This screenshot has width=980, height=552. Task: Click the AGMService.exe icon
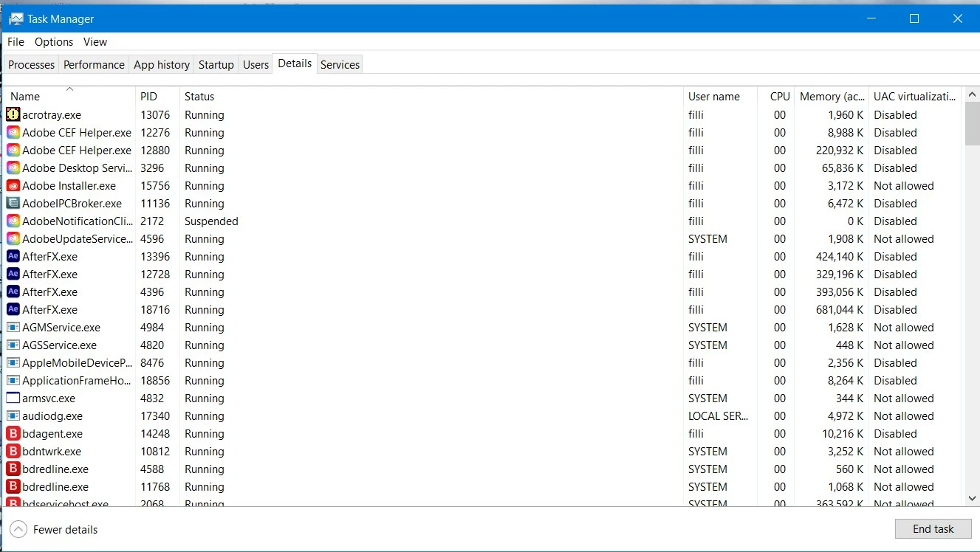13,327
